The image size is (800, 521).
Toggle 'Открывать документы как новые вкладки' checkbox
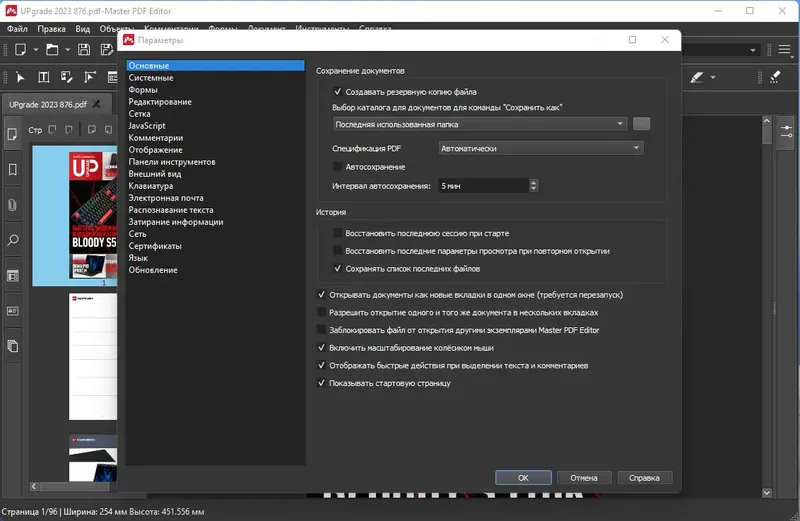[x=321, y=294]
